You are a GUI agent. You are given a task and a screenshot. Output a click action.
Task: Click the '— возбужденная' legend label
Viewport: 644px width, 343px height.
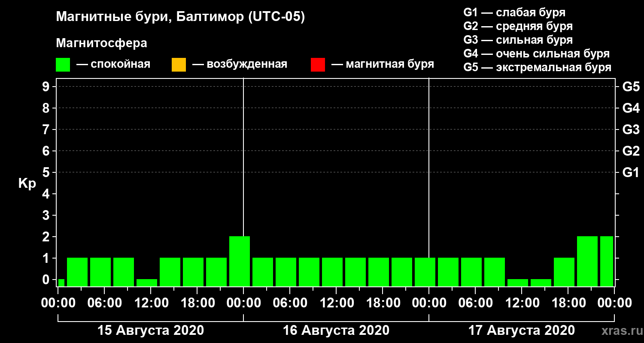(240, 65)
